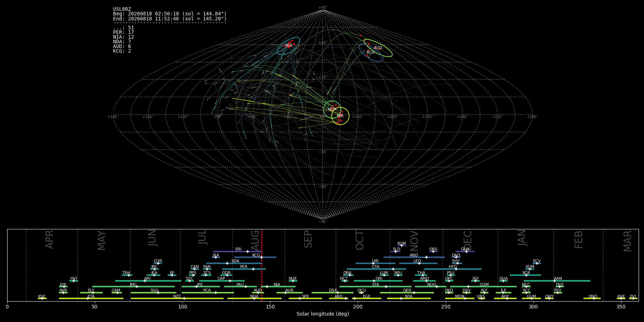Click the DNO shower label in timeline

pyautogui.click(x=593, y=297)
